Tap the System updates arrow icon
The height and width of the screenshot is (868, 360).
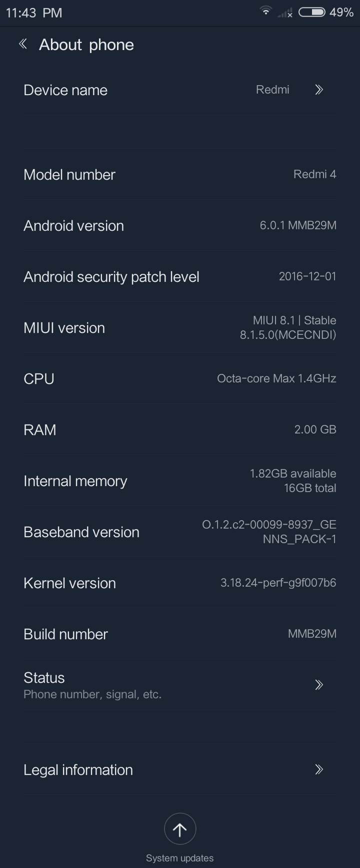(180, 829)
